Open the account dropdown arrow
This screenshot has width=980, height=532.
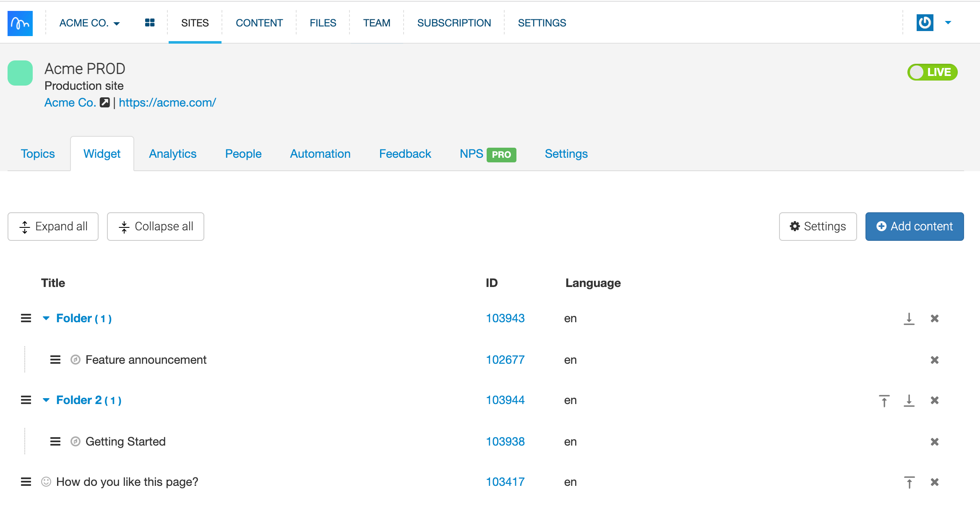coord(948,23)
